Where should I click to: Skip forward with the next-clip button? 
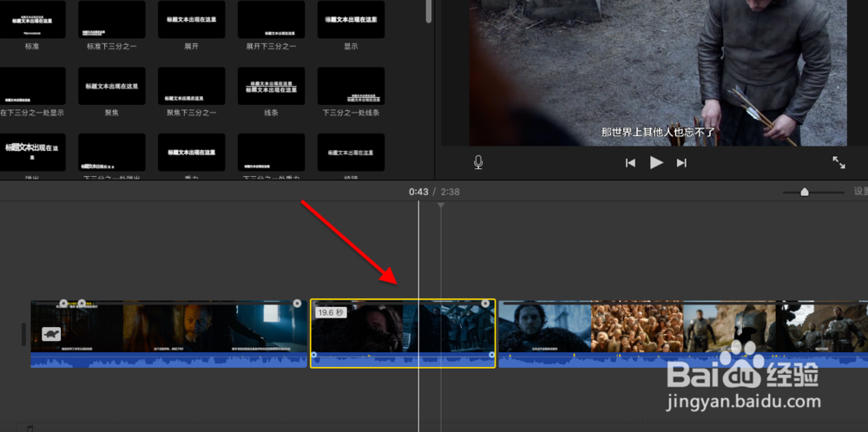point(682,162)
